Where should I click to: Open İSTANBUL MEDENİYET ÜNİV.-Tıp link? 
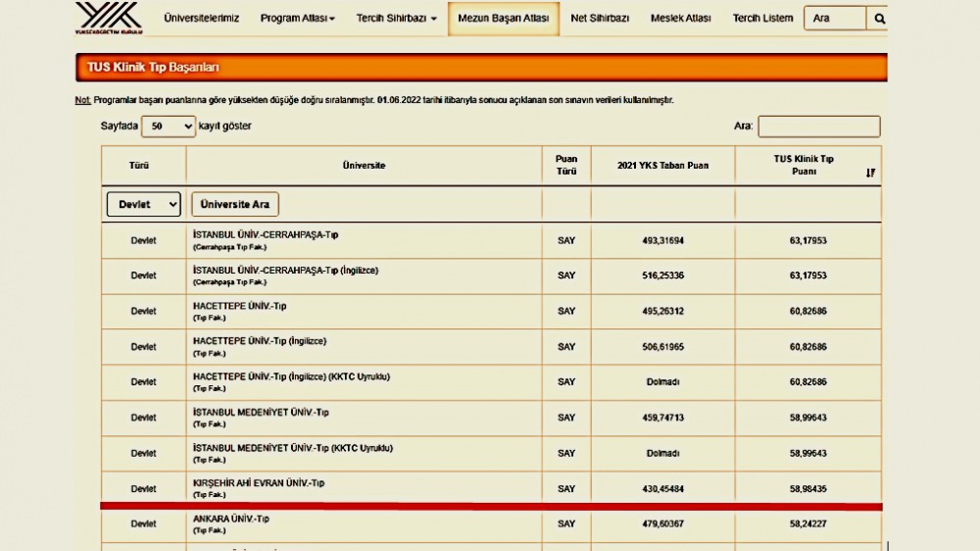261,413
